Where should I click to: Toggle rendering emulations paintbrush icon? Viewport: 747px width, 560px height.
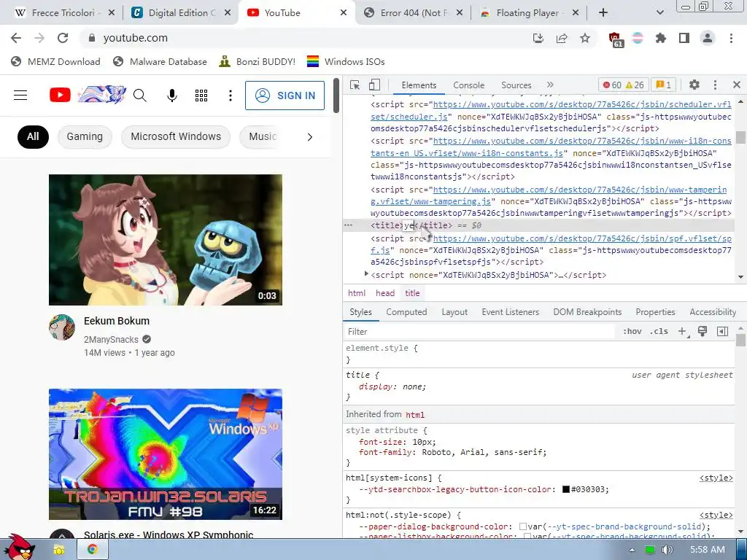tap(703, 332)
